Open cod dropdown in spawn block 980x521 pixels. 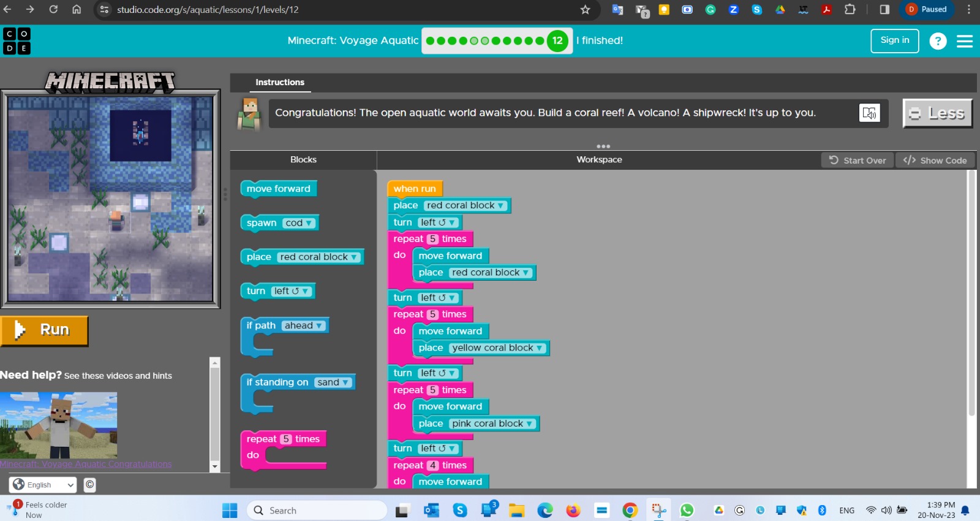point(300,223)
